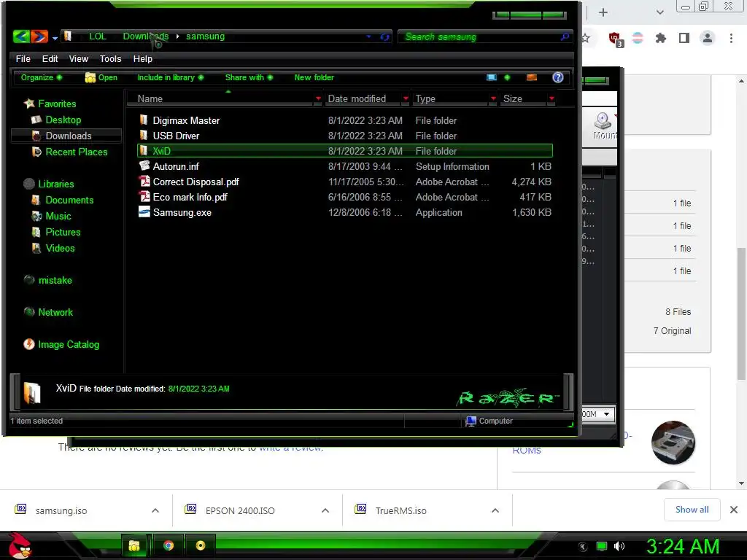Open Music library

click(x=58, y=216)
